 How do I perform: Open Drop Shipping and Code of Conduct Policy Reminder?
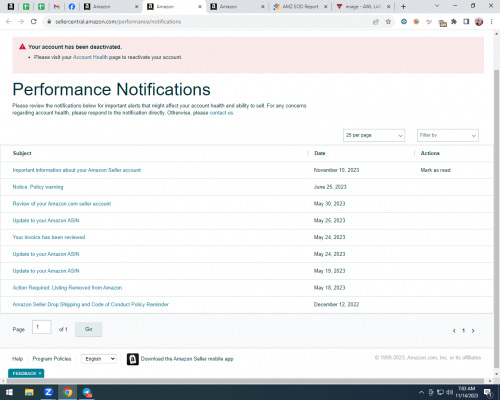point(91,305)
